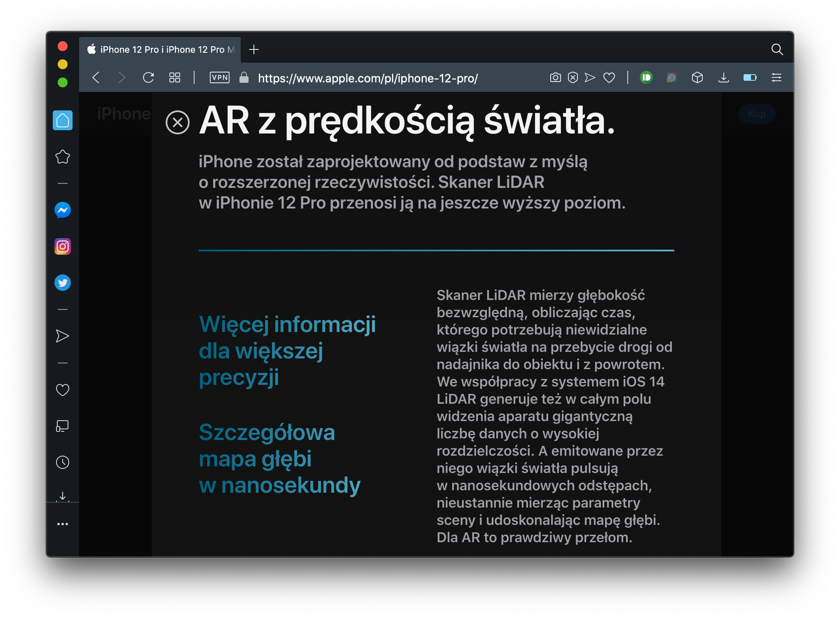Open the cube extensions icon

(697, 78)
